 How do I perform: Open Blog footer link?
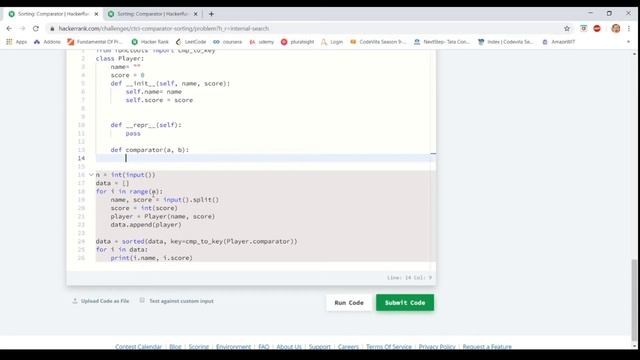pyautogui.click(x=175, y=347)
